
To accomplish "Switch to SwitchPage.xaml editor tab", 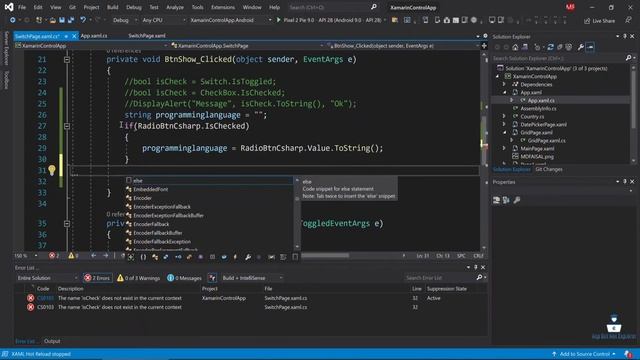I will [147, 36].
